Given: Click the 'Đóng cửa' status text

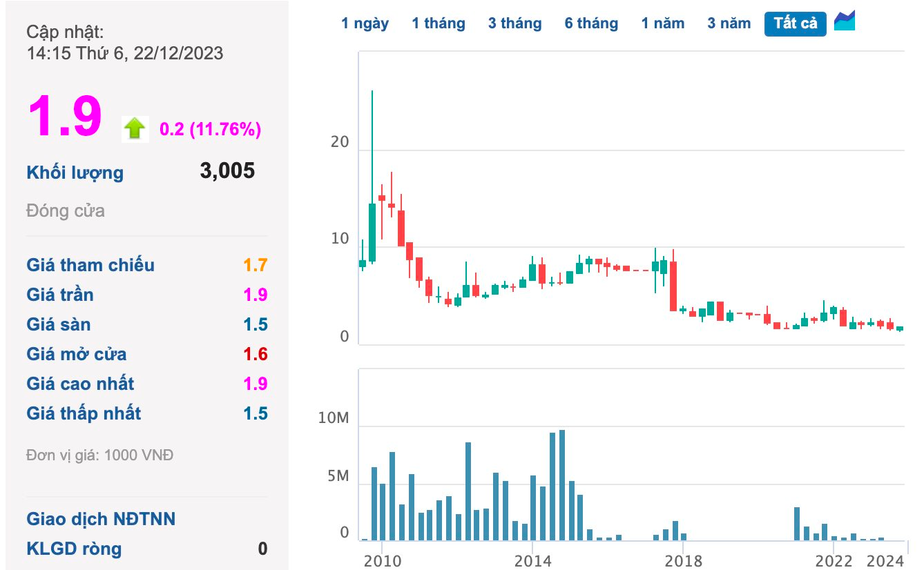Looking at the screenshot, I should coord(66,210).
